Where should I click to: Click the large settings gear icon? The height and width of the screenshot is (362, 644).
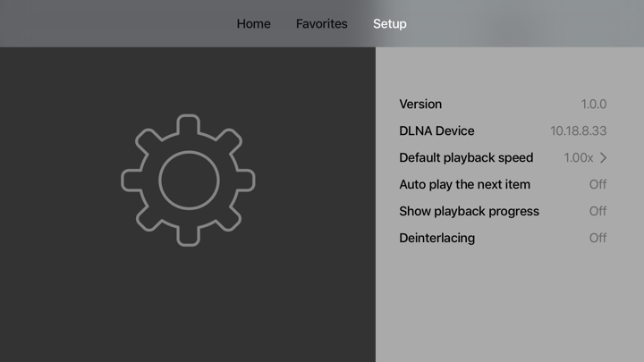188,181
